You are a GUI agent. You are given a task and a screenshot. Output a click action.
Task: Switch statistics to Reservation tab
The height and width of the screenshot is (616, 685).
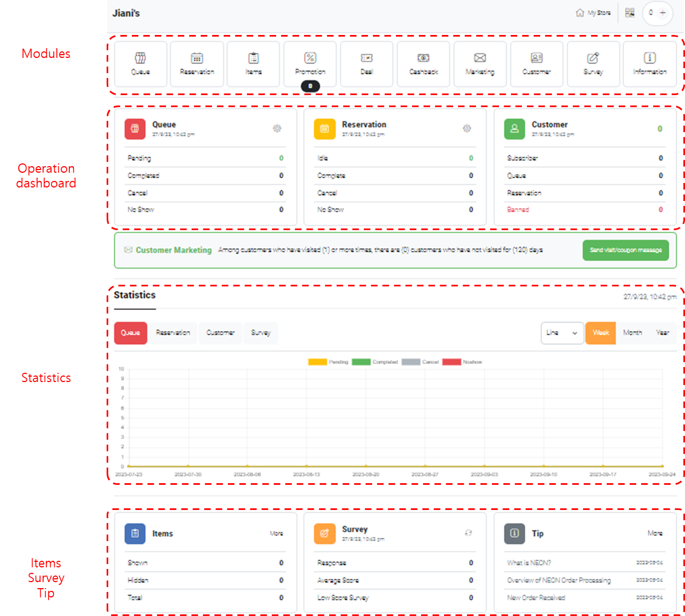coord(173,333)
